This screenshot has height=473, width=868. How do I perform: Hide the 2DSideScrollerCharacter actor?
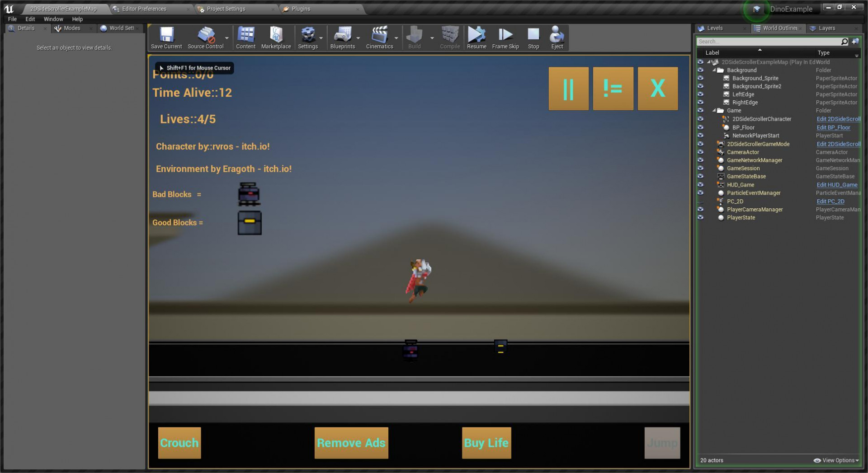(x=700, y=119)
